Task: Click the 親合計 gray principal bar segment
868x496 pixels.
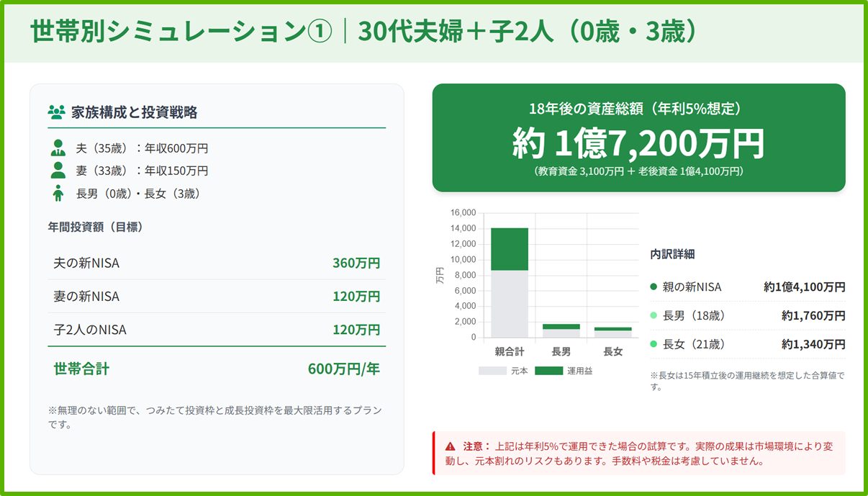Action: coord(510,304)
